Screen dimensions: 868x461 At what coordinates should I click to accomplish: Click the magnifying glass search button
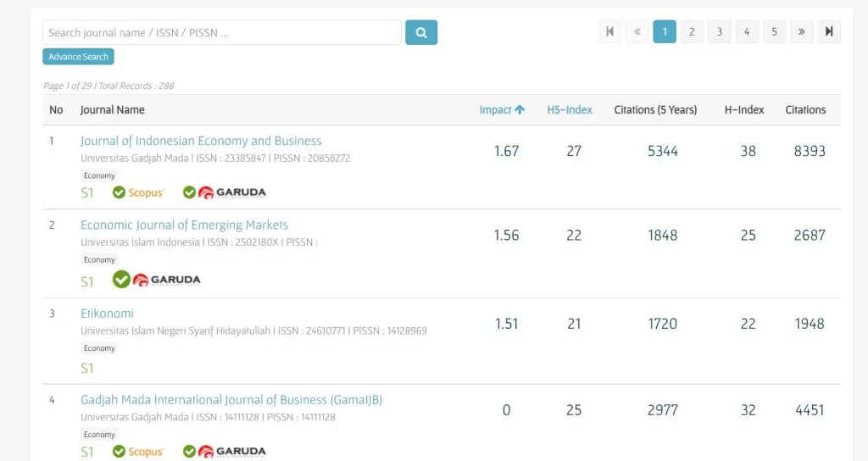[x=421, y=32]
